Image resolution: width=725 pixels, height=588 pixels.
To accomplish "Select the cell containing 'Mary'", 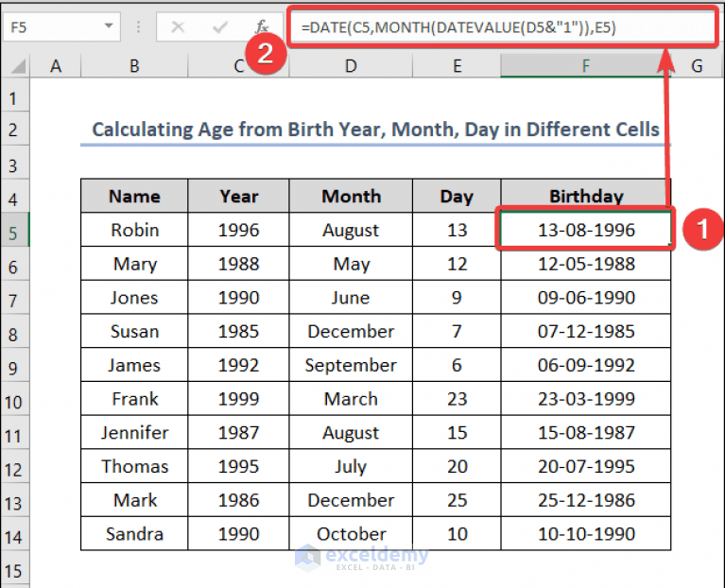I will (x=134, y=264).
